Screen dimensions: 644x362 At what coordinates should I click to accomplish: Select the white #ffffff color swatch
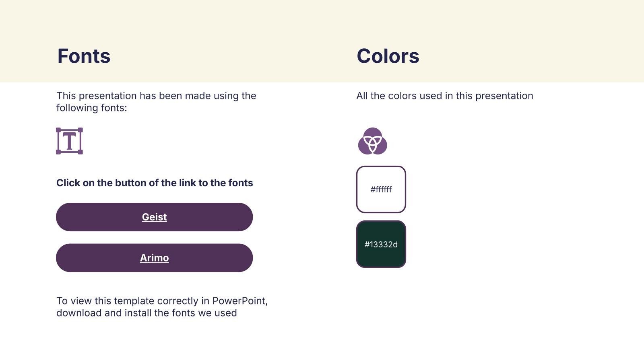[x=381, y=189]
